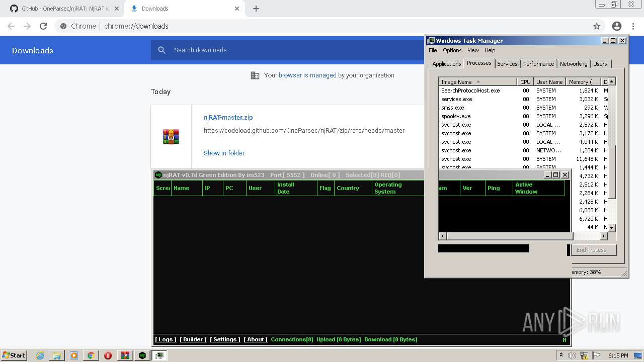The width and height of the screenshot is (644, 362).
Task: Open the njRAT About link
Action: 256,339
